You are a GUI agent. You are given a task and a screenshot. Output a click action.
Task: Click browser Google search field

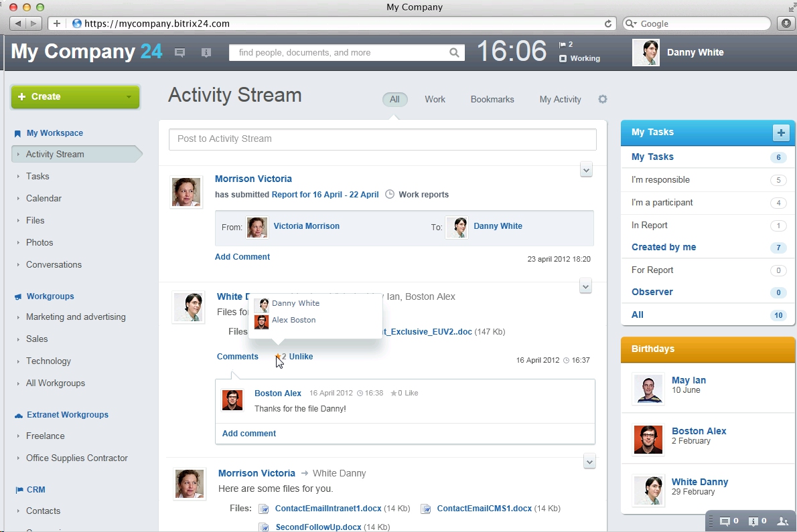point(697,23)
